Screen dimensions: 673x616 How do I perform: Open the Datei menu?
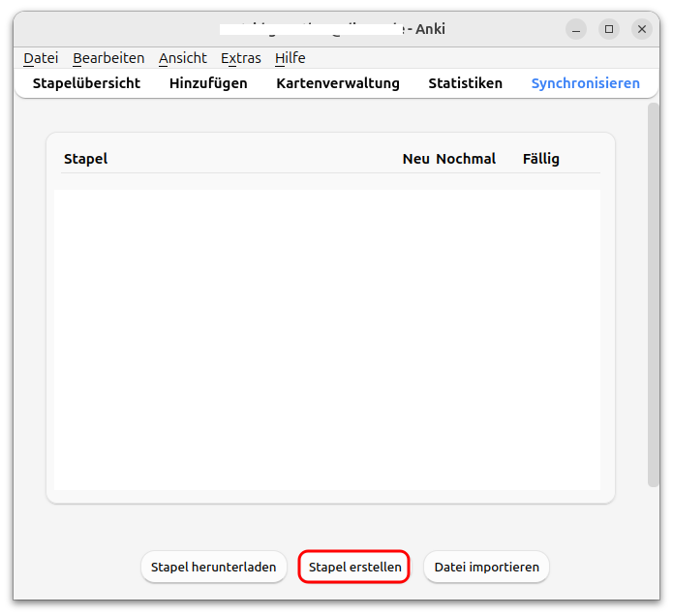point(41,58)
